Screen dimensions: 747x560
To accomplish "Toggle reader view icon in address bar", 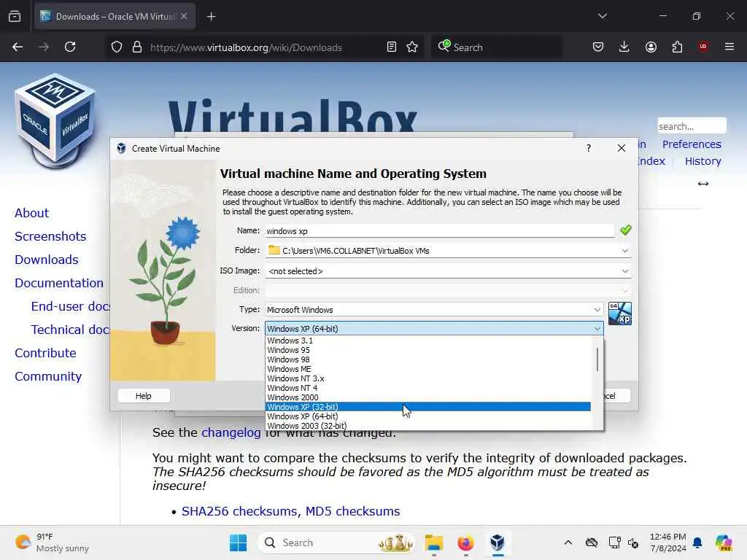I will point(392,47).
